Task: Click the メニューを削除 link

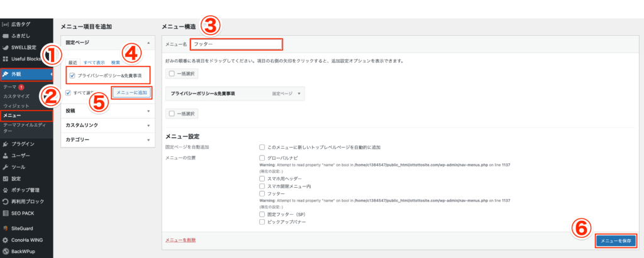Action: tap(180, 240)
